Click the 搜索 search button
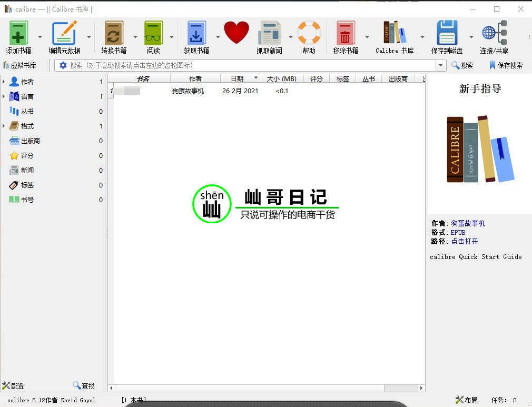This screenshot has height=407, width=532. click(x=462, y=65)
